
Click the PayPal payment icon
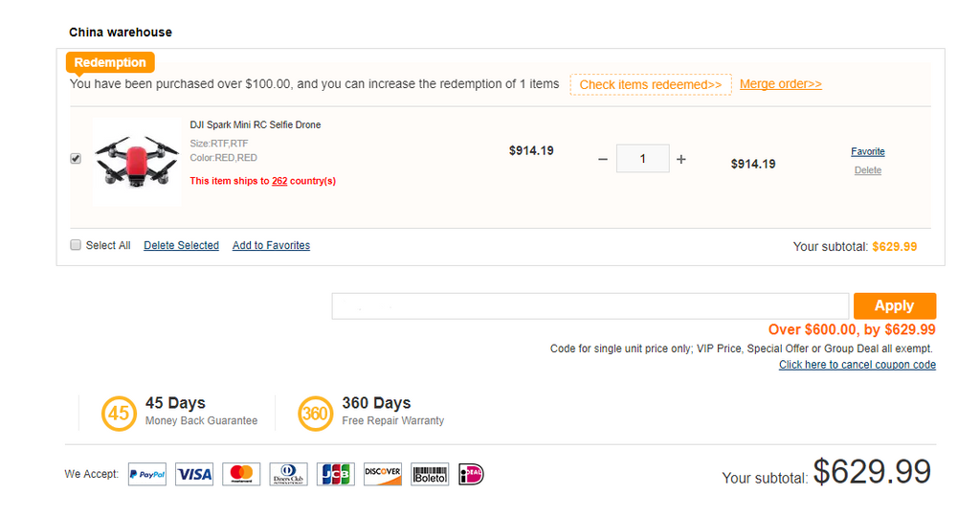tap(147, 474)
